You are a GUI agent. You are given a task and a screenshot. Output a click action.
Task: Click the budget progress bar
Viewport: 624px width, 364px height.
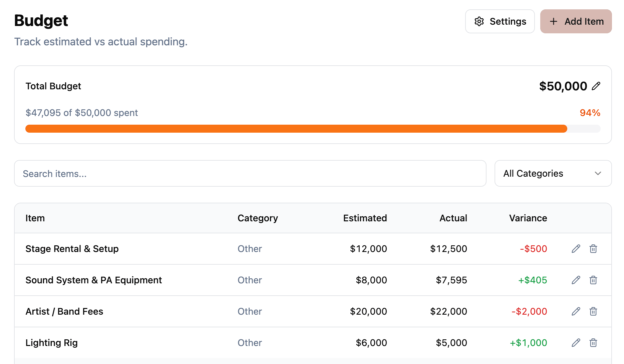click(312, 128)
